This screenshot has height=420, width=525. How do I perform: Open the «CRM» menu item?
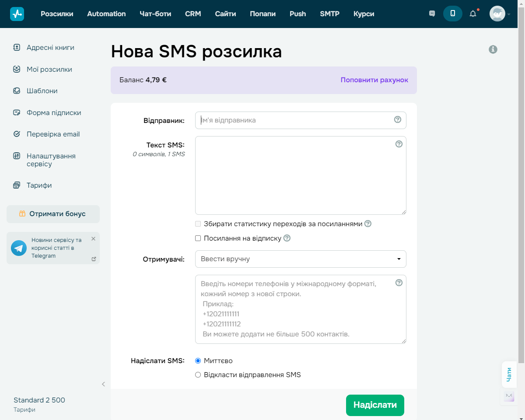tap(193, 14)
